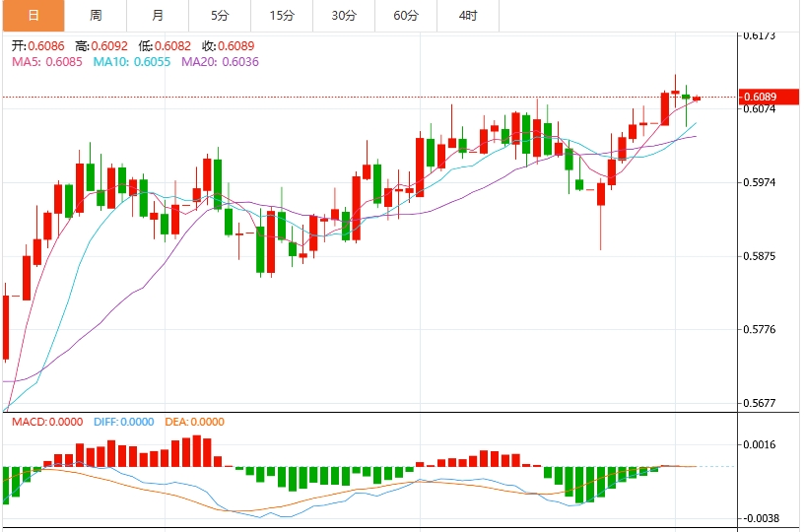Click the 0.5974 price axis label
The image size is (804, 532).
(760, 182)
